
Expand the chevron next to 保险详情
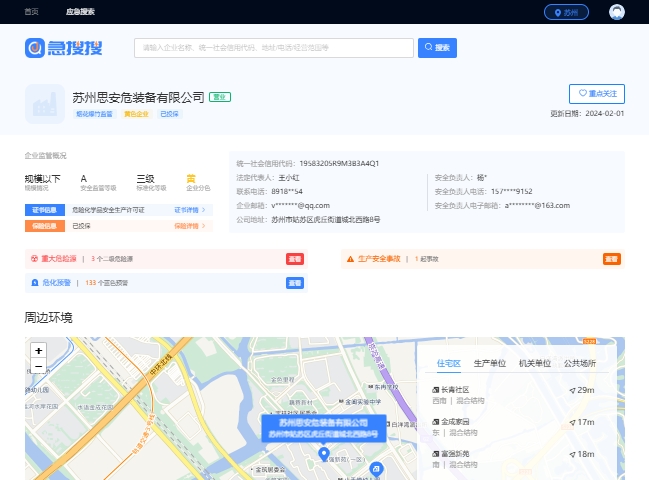[204, 226]
